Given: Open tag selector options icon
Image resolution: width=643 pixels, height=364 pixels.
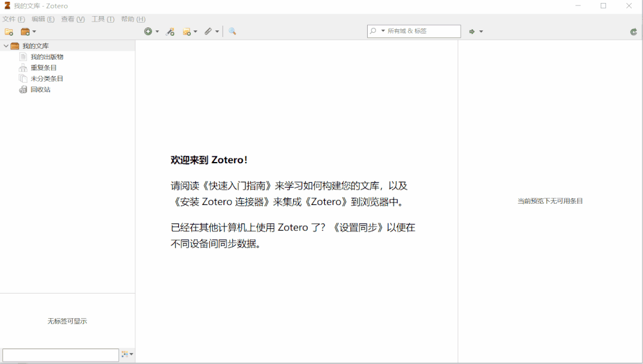Looking at the screenshot, I should (x=124, y=354).
